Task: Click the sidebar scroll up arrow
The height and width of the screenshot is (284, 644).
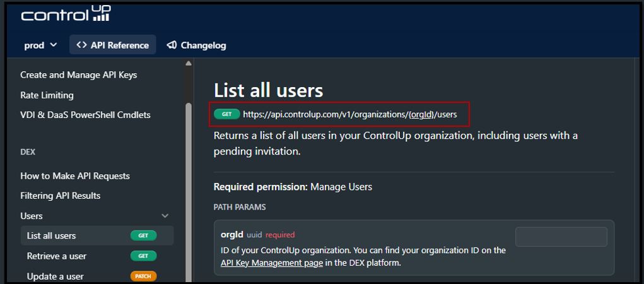Action: pyautogui.click(x=189, y=63)
